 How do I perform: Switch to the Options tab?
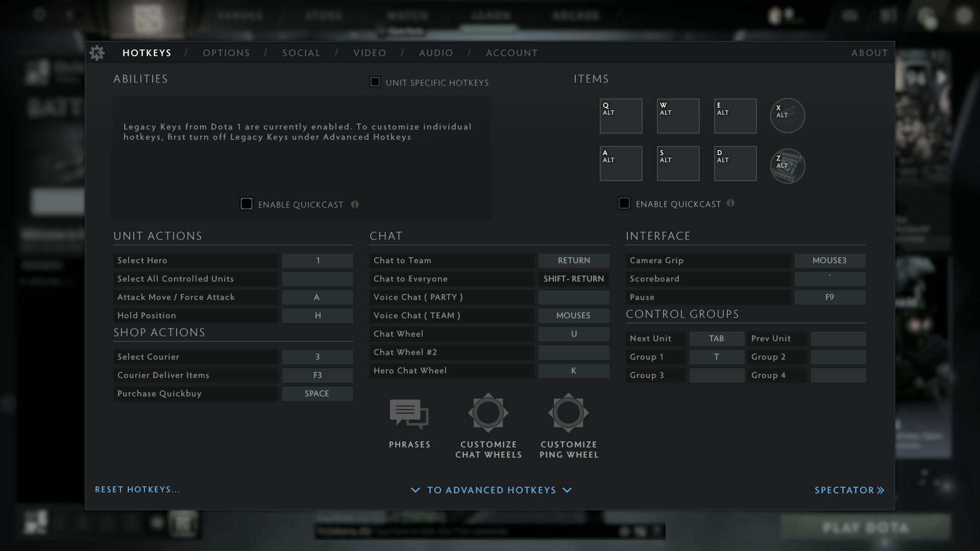[x=226, y=53]
